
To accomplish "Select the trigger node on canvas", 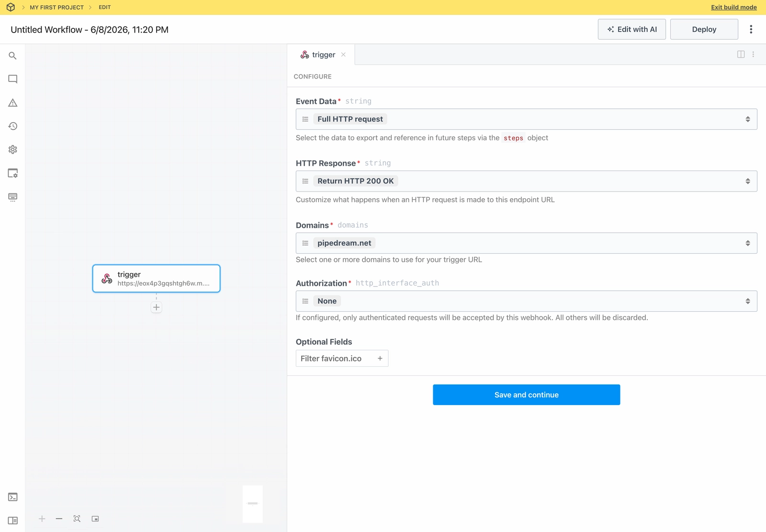I will tap(156, 278).
